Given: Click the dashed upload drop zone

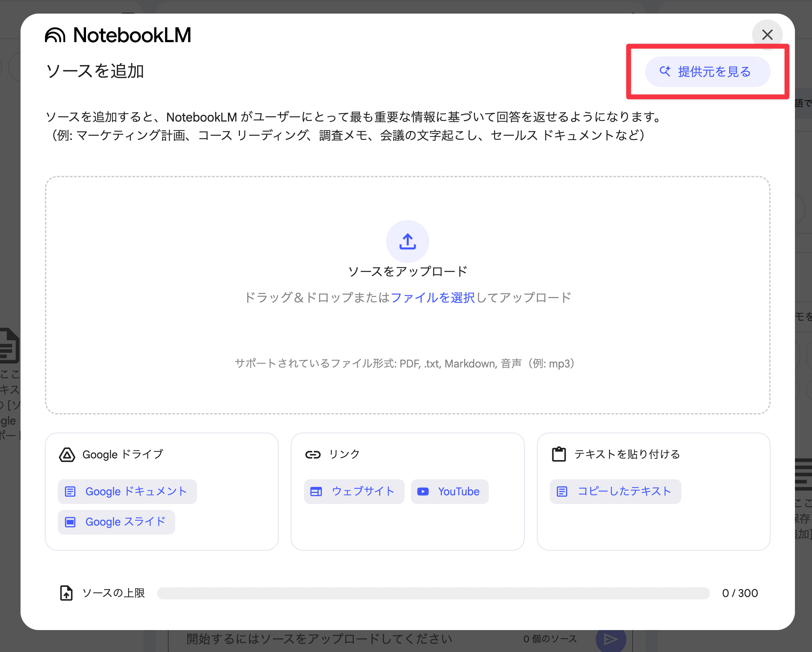Looking at the screenshot, I should 407,332.
